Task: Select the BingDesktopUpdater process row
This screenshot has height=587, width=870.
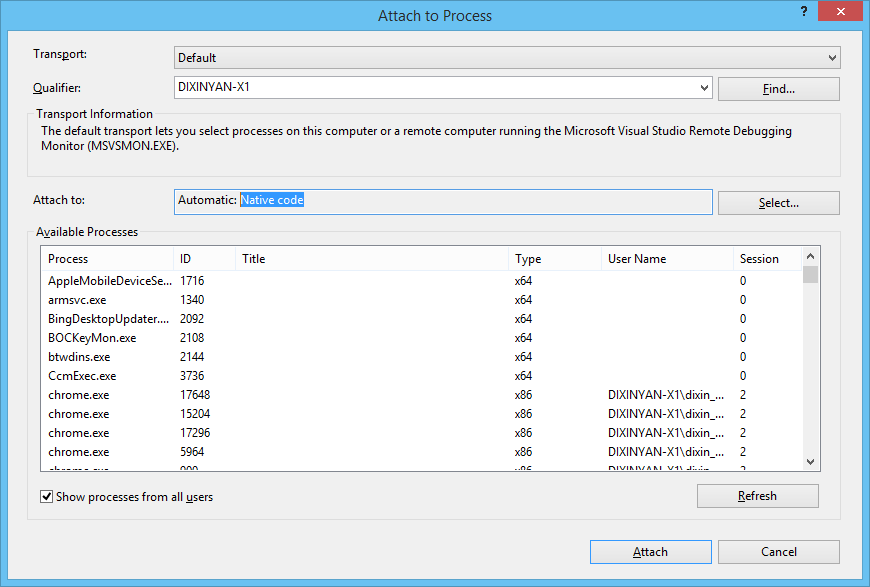Action: click(422, 318)
